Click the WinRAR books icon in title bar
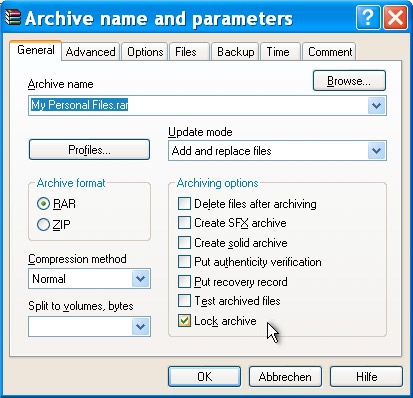 pos(13,17)
